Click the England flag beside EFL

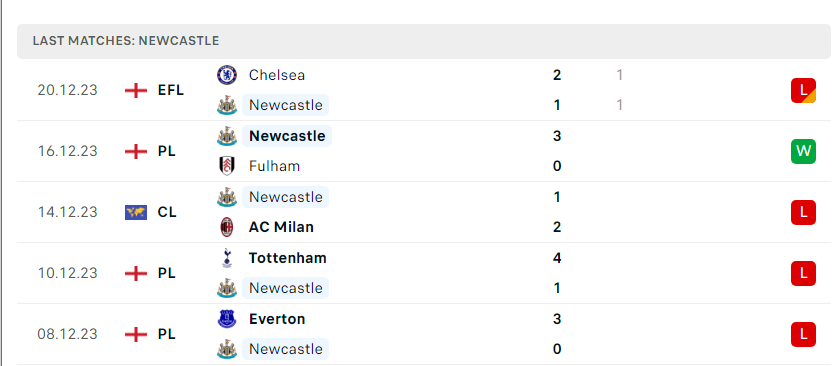136,90
